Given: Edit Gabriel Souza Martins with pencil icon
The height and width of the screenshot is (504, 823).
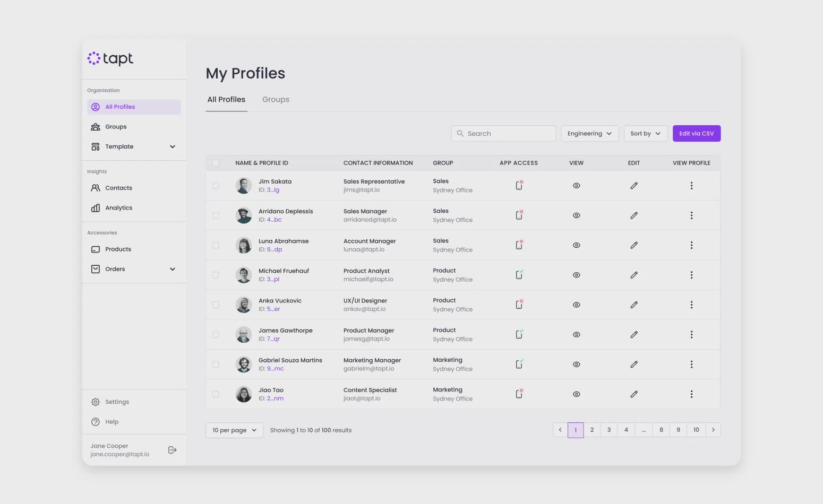Looking at the screenshot, I should click(633, 364).
